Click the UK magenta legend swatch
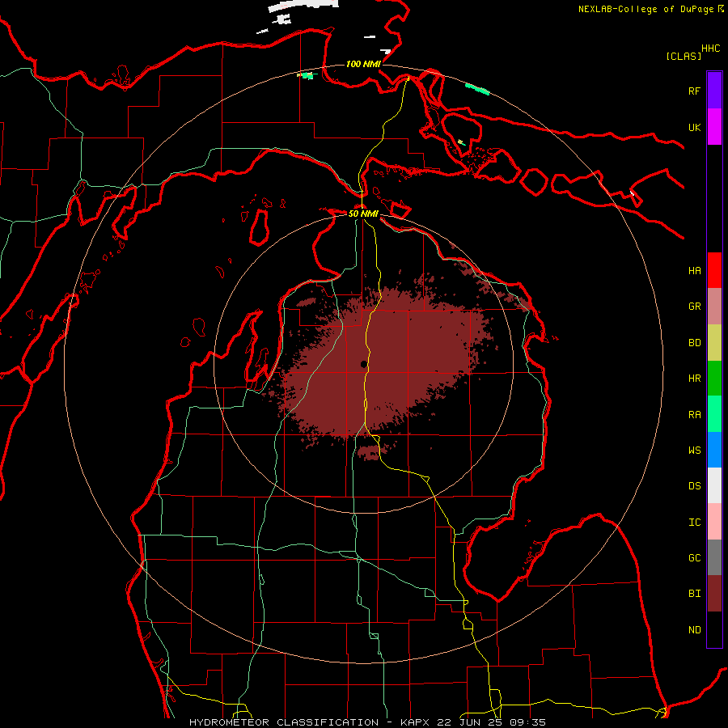This screenshot has height=728, width=728. point(714,127)
